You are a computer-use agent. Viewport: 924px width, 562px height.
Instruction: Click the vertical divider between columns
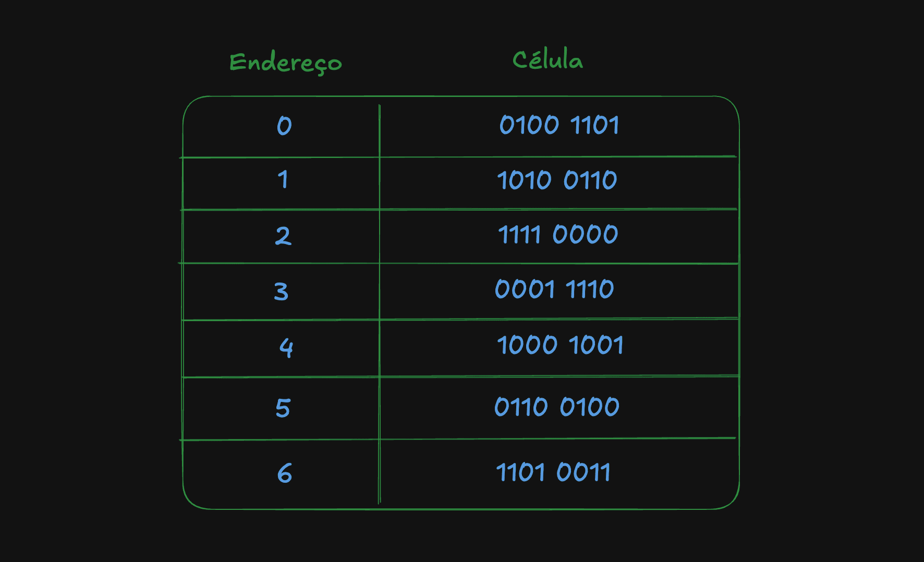point(380,304)
